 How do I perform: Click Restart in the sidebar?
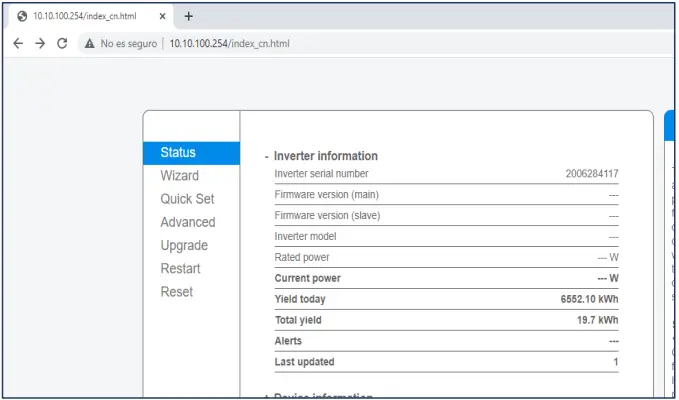pos(180,268)
